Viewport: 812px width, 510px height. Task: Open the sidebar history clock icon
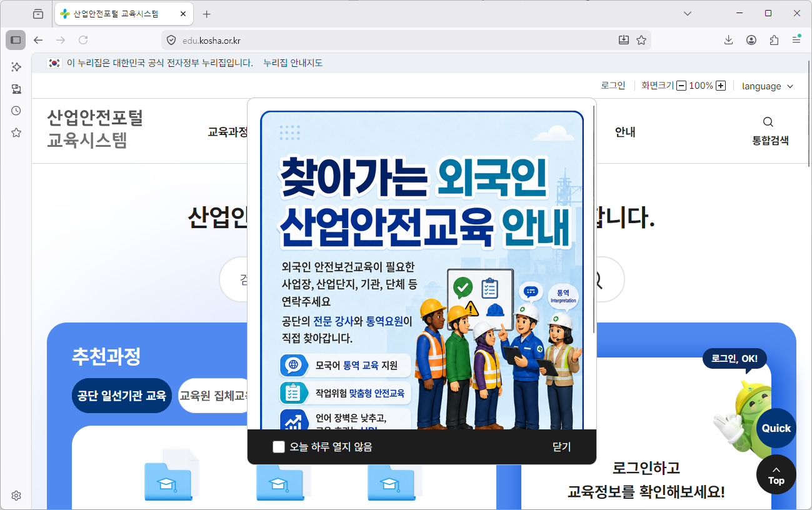16,111
